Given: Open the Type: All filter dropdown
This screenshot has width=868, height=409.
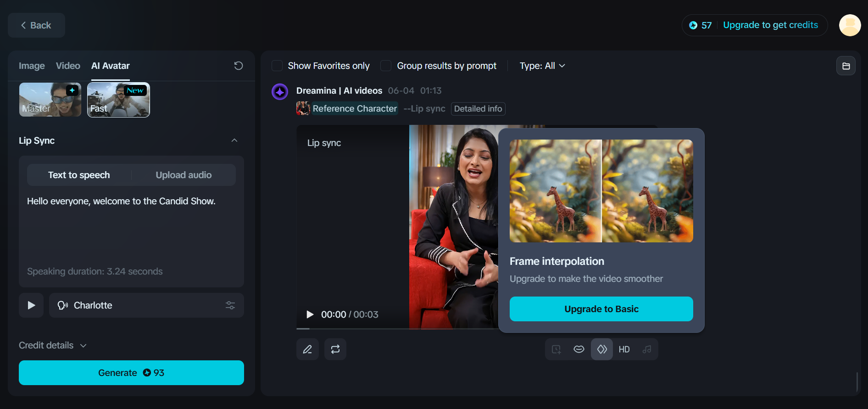Looking at the screenshot, I should pos(542,66).
